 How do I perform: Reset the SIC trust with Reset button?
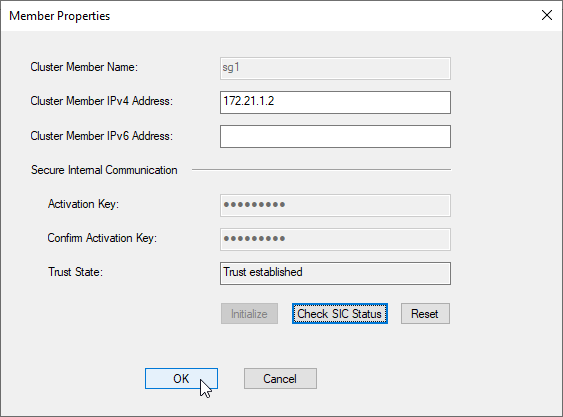point(425,314)
